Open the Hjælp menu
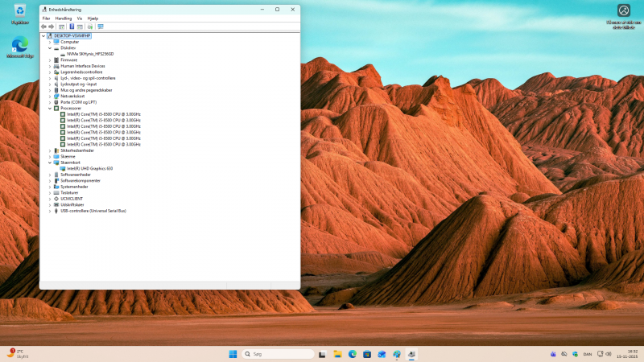The height and width of the screenshot is (362, 644). pyautogui.click(x=93, y=18)
